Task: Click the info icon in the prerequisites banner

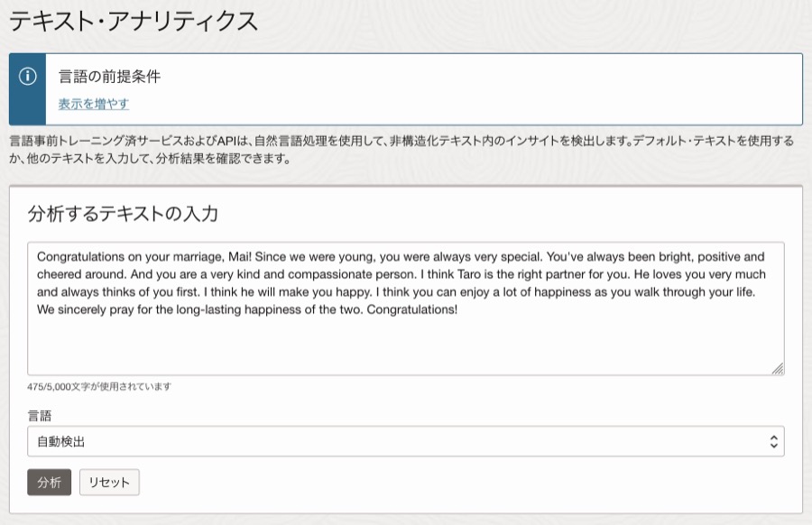Action: point(28,76)
